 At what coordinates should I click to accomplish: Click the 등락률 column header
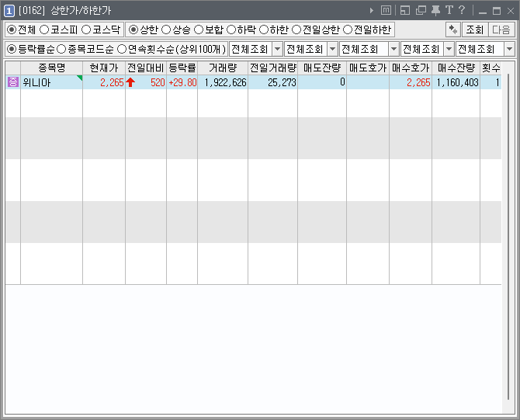point(182,68)
